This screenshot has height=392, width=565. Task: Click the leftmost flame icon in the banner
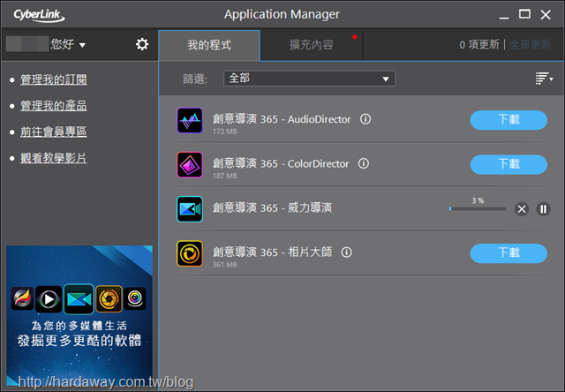tap(22, 298)
